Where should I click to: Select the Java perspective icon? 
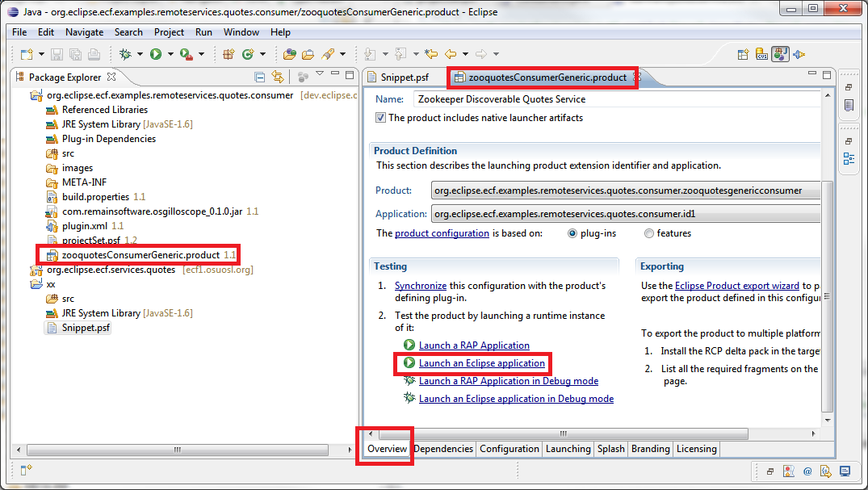coord(781,54)
